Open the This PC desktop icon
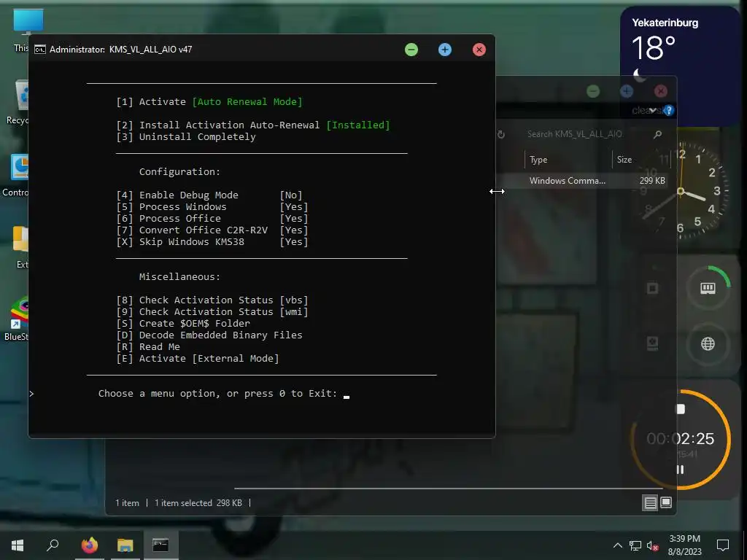 tap(21, 29)
